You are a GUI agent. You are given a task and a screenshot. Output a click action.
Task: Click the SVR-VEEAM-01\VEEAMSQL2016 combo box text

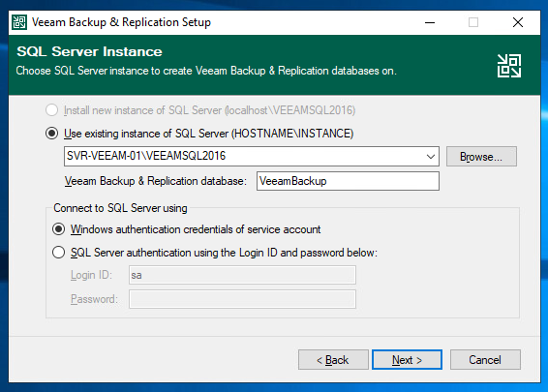pos(146,156)
